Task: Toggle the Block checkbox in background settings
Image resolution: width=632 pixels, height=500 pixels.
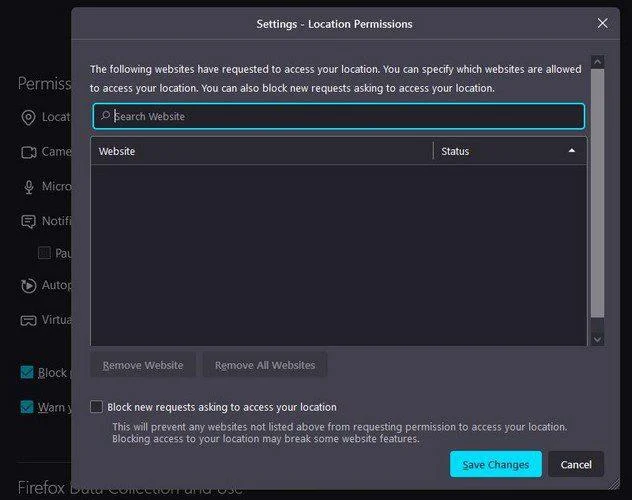Action: point(27,372)
